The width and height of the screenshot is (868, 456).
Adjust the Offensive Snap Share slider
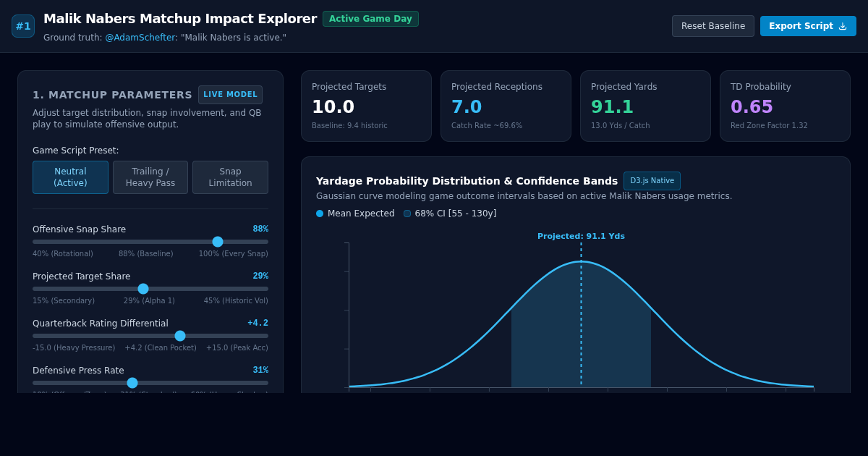coord(150,242)
